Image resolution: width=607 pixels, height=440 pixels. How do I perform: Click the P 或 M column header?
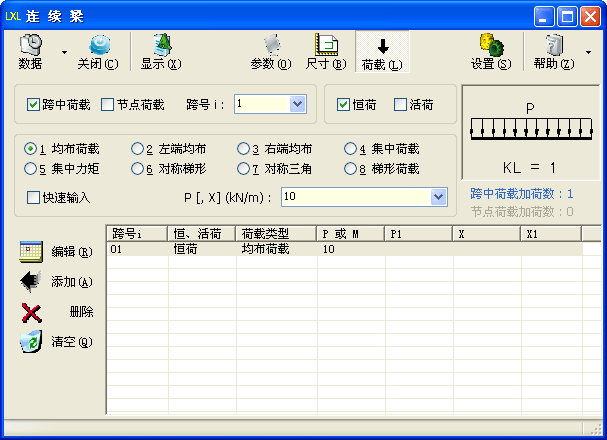pyautogui.click(x=351, y=234)
